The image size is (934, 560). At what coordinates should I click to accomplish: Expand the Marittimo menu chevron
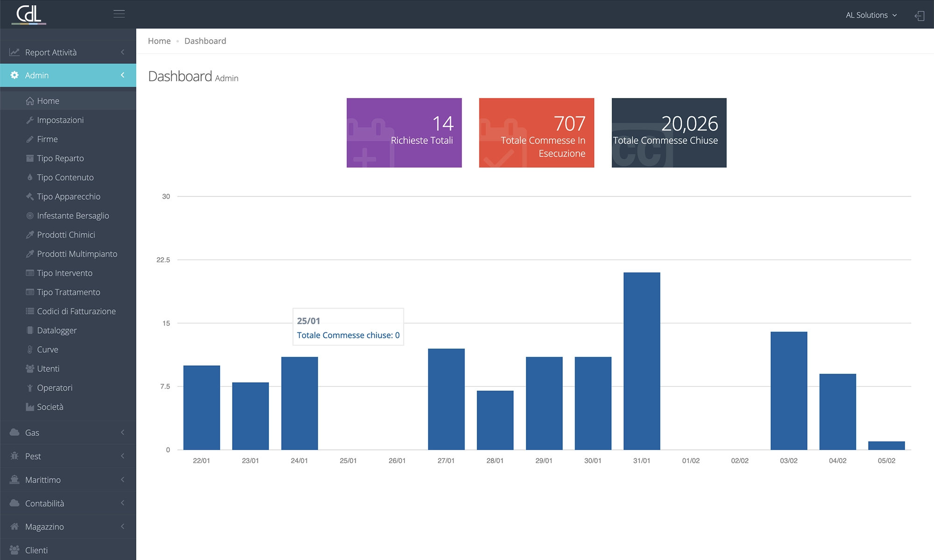(122, 480)
